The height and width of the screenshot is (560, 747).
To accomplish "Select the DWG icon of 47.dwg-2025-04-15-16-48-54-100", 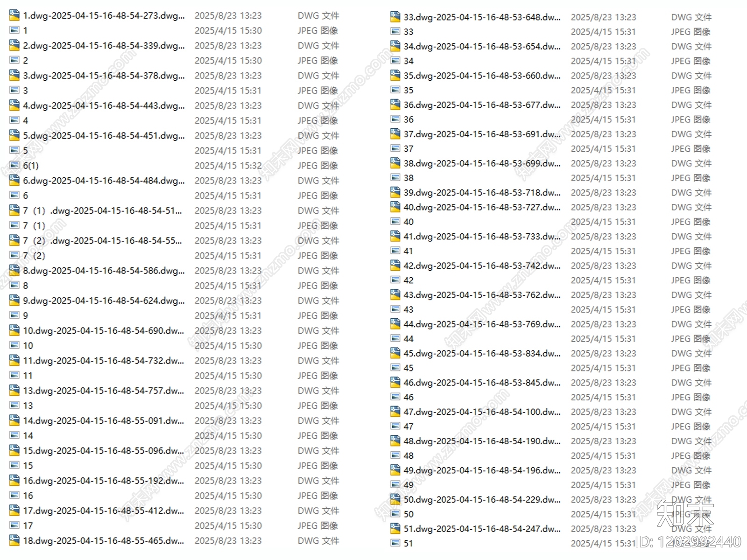I will point(395,412).
